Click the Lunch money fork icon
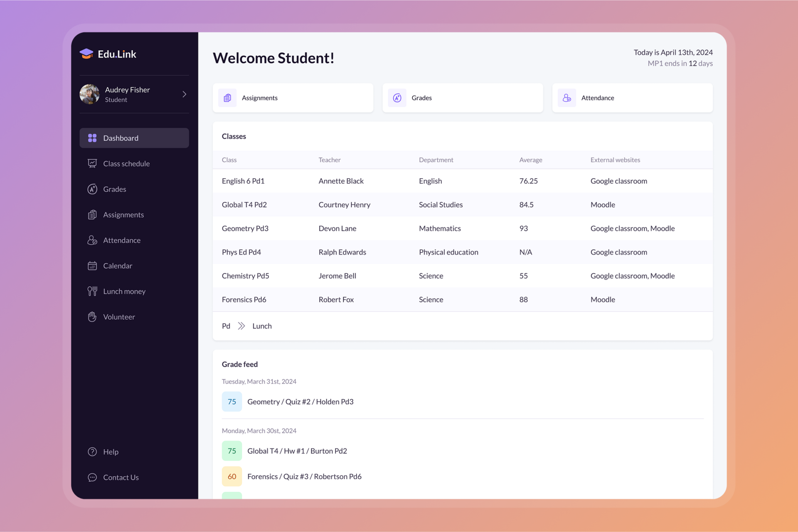This screenshot has height=532, width=798. click(92, 291)
